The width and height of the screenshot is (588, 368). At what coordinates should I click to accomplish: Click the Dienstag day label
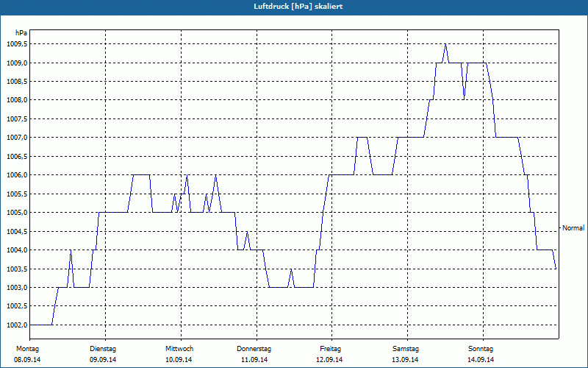pyautogui.click(x=103, y=349)
